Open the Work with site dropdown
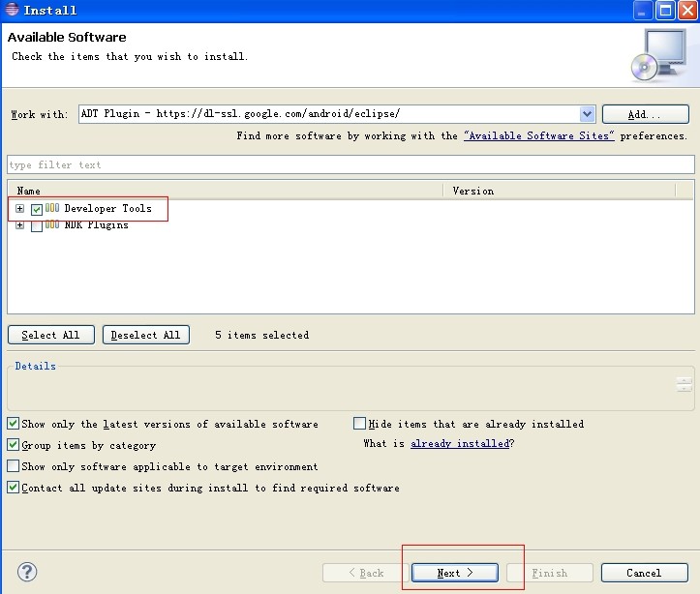Viewport: 700px width, 594px height. tap(587, 114)
